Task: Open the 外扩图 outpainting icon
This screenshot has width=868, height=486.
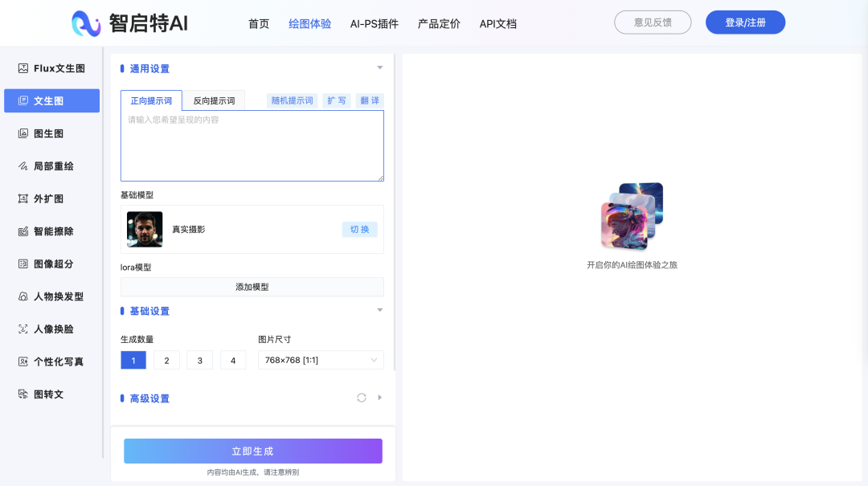Action: click(x=23, y=198)
